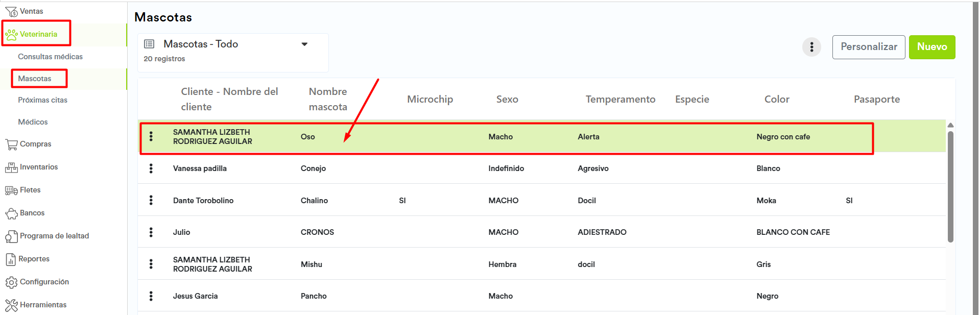Image resolution: width=980 pixels, height=315 pixels.
Task: Open row actions menu for Chalino
Action: (x=151, y=201)
